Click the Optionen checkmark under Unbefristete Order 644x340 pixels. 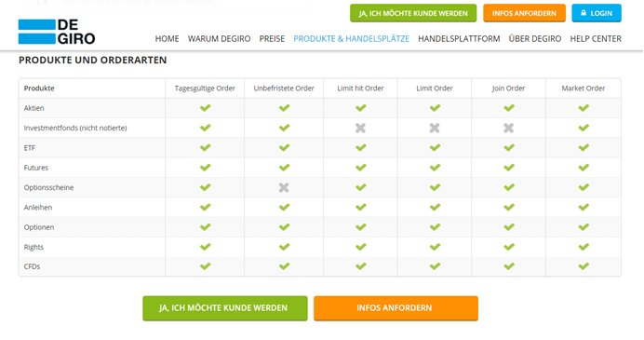pyautogui.click(x=284, y=227)
